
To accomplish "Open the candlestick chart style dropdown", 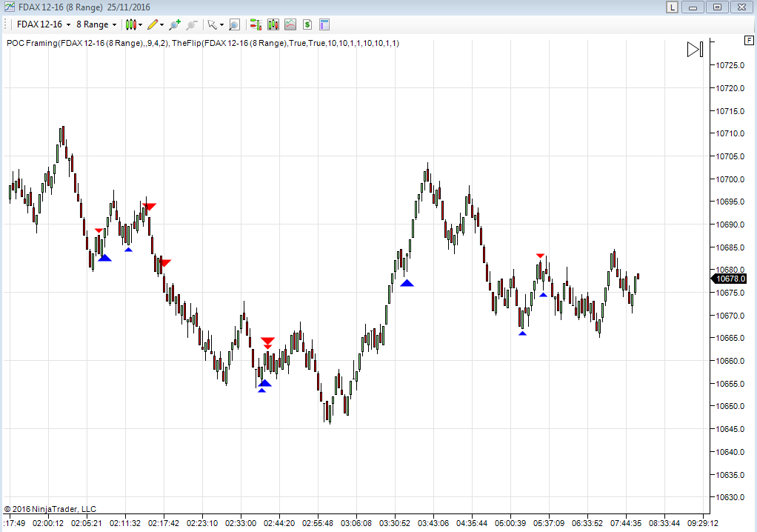I will (133, 24).
